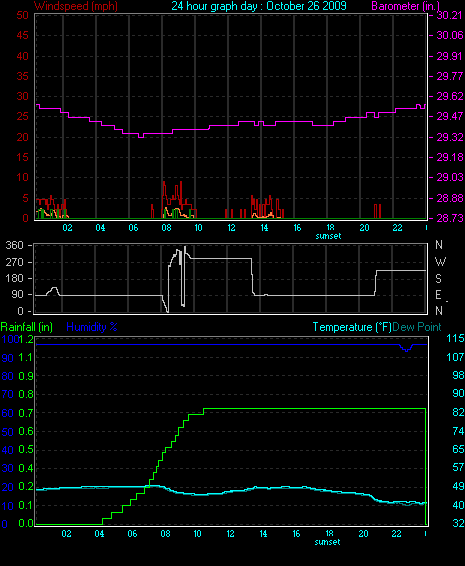Click the Temperature (°F) legend label
The image size is (465, 566).
[352, 327]
